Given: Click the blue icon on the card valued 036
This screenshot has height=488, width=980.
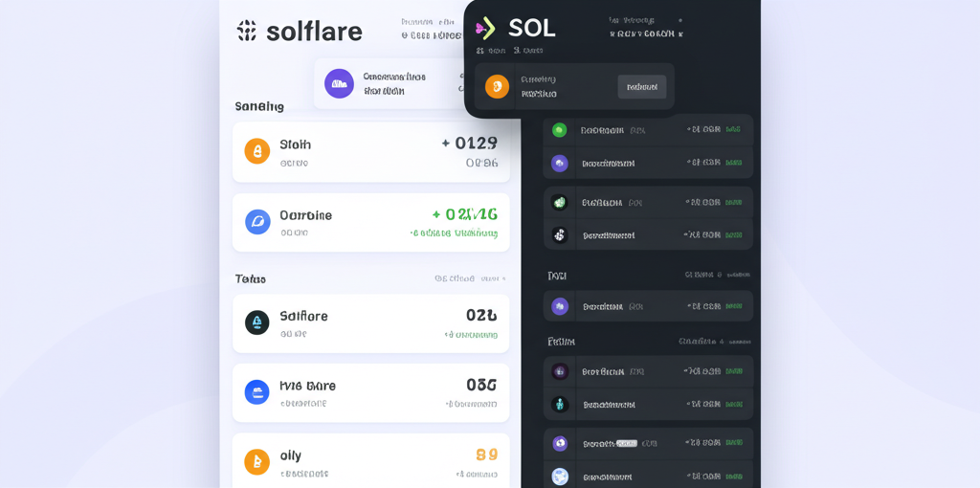Looking at the screenshot, I should click(x=256, y=391).
